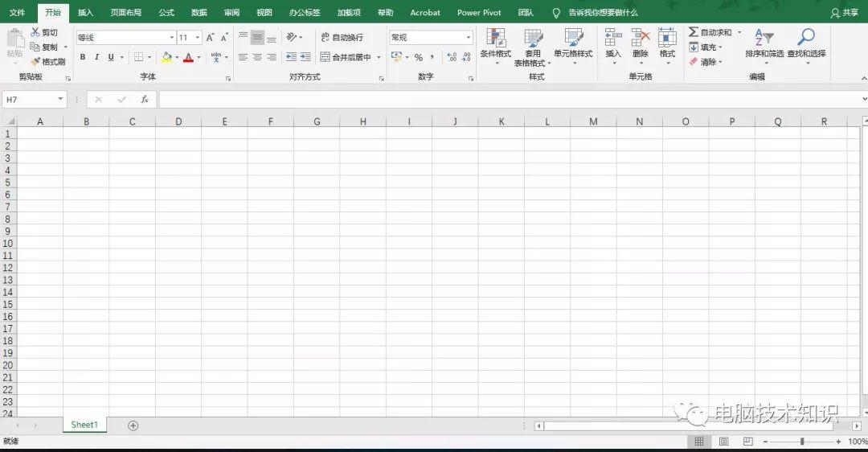This screenshot has height=452, width=868.
Task: Align text right in cell
Action: 272,57
